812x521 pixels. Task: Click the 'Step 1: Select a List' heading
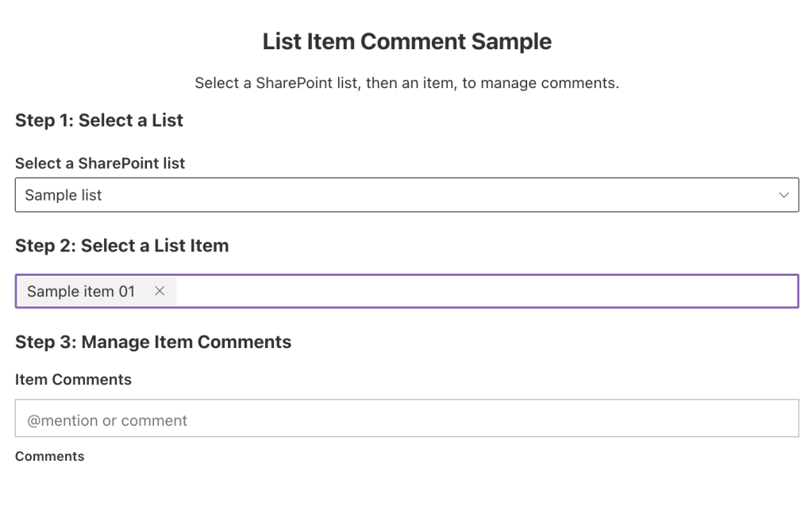pyautogui.click(x=99, y=121)
